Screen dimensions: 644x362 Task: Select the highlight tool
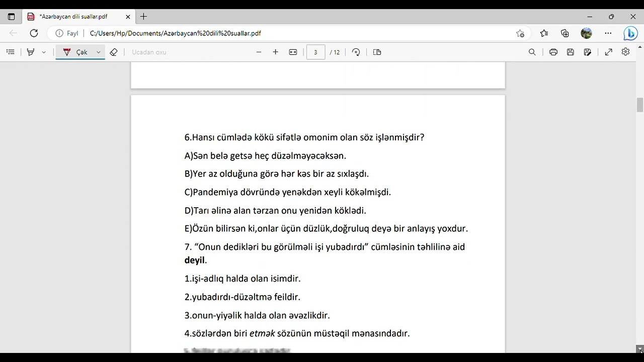[31, 52]
